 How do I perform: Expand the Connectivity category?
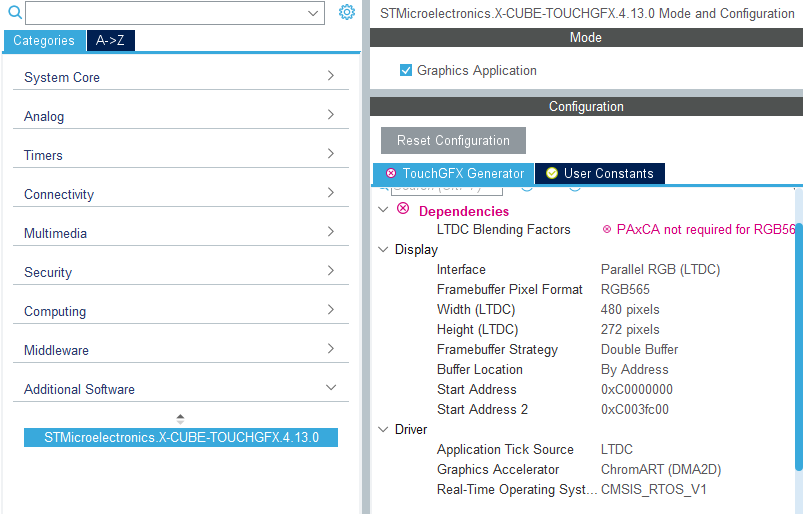[181, 194]
